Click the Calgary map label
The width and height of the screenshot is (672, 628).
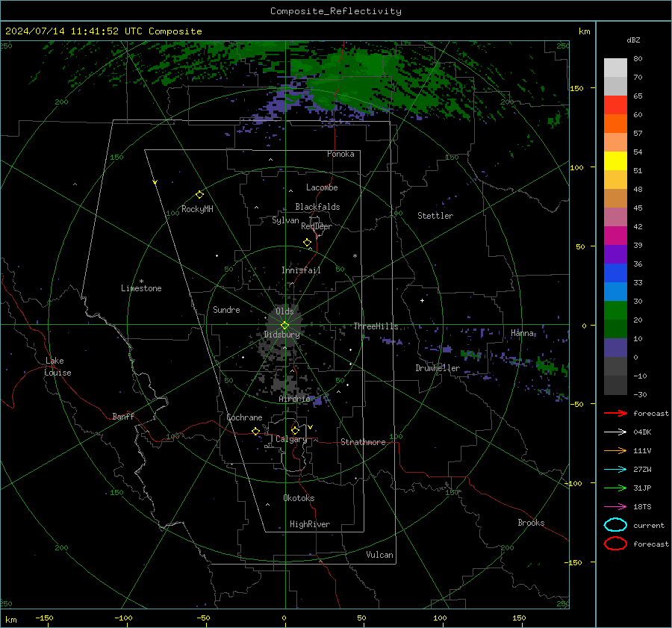pyautogui.click(x=291, y=439)
